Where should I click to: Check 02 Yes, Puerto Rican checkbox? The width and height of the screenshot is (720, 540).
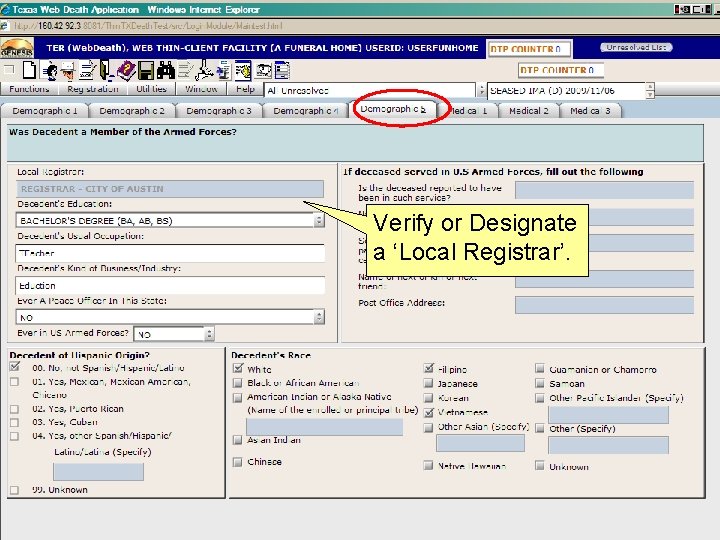(15, 409)
